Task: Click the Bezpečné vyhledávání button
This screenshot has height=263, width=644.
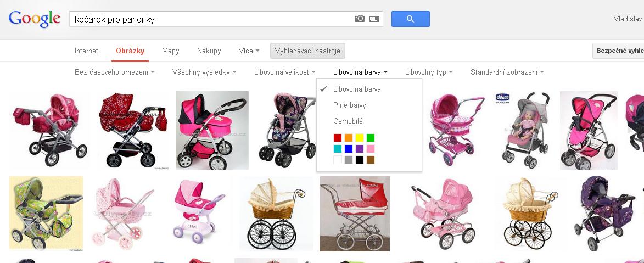Action: point(618,51)
